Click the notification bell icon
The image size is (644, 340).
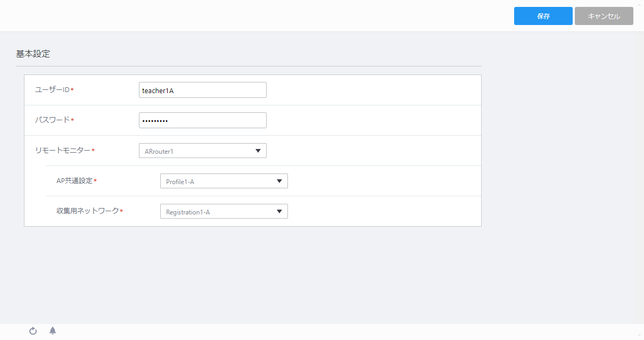(x=53, y=331)
